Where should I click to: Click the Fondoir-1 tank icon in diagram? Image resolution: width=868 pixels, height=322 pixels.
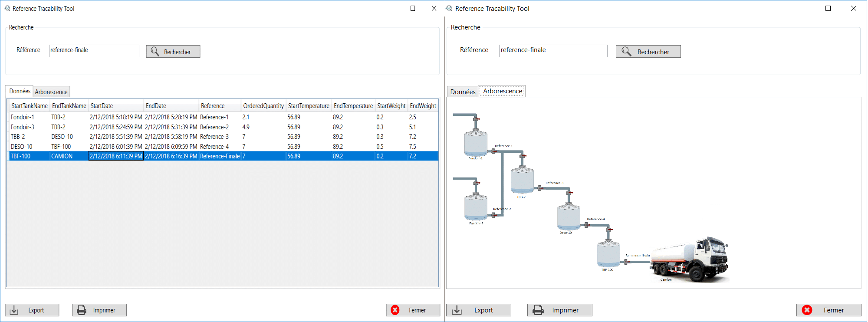pyautogui.click(x=476, y=143)
